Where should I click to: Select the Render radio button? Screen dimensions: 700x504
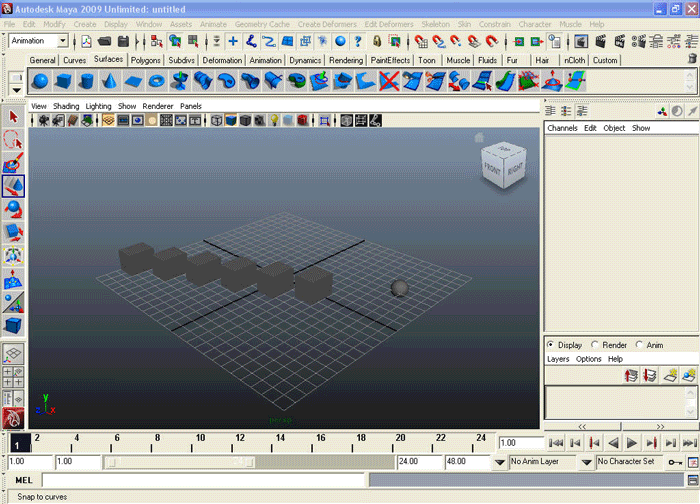tap(595, 345)
